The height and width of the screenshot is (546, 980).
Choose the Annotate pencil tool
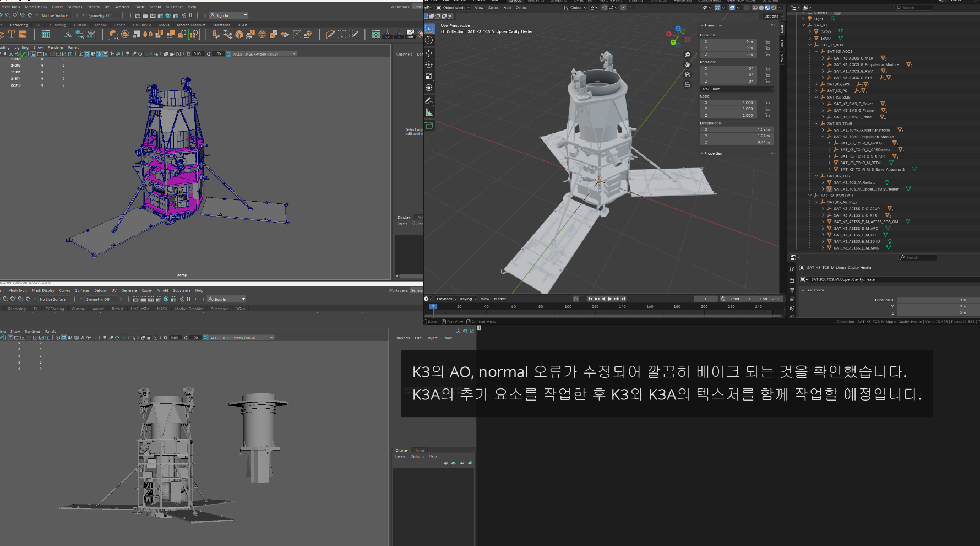(429, 101)
